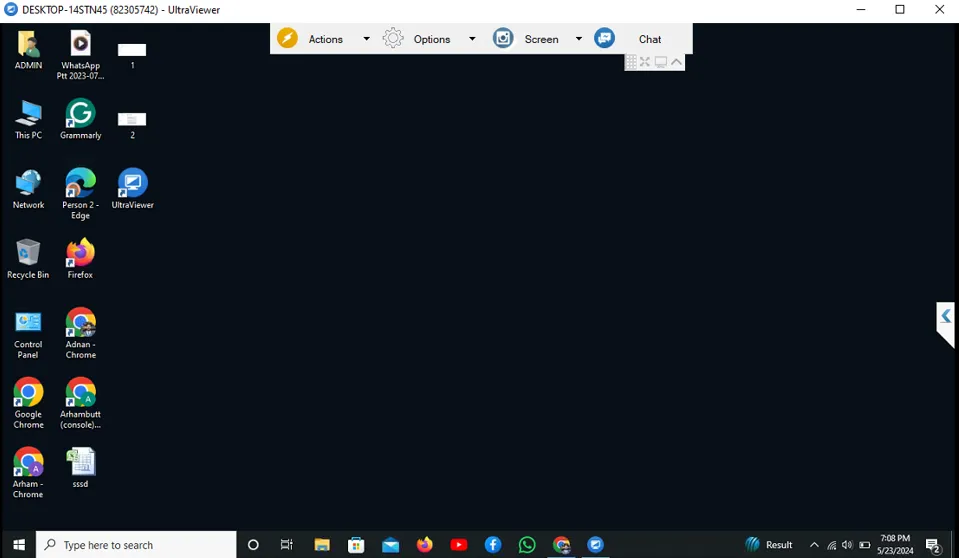The height and width of the screenshot is (558, 959).
Task: Open File Explorer from the taskbar
Action: [322, 545]
